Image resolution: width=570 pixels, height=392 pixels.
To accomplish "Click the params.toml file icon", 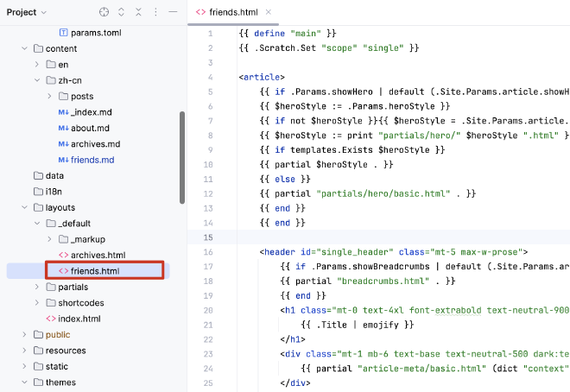I will click(x=63, y=32).
